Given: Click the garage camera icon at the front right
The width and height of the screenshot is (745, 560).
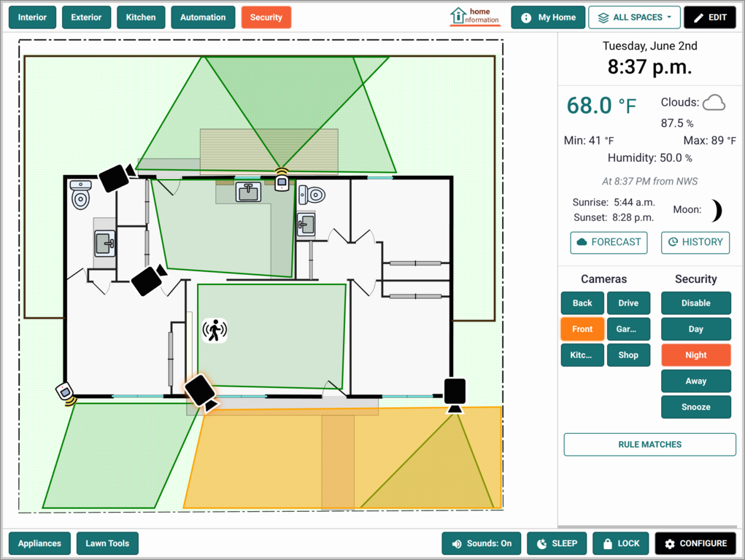Looking at the screenshot, I should 455,395.
